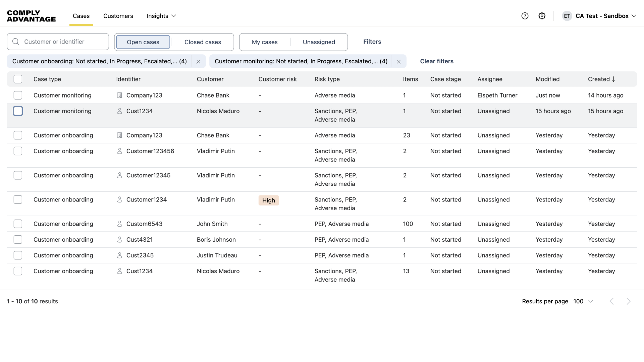Open the settings gear icon

coord(542,16)
